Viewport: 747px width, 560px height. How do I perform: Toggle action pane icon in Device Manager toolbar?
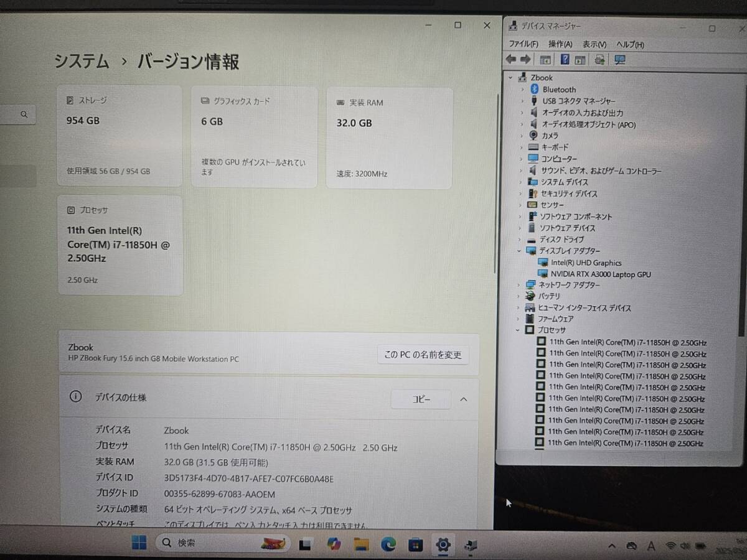click(x=580, y=60)
